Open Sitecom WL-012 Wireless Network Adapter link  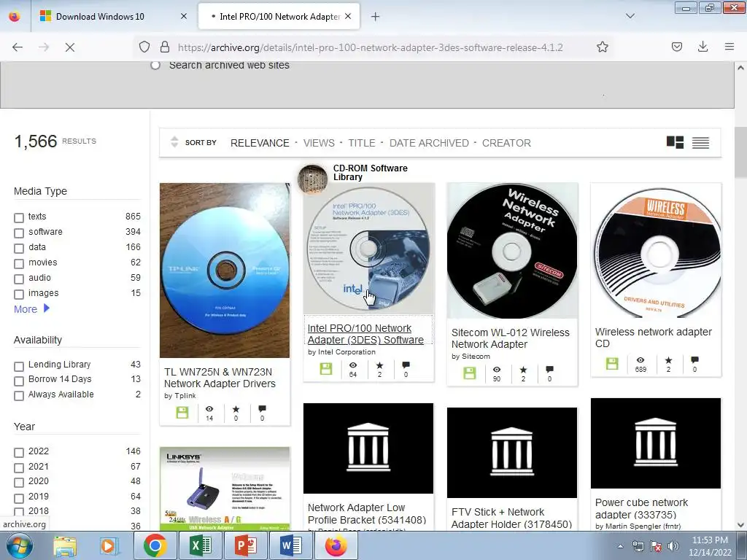click(x=510, y=338)
